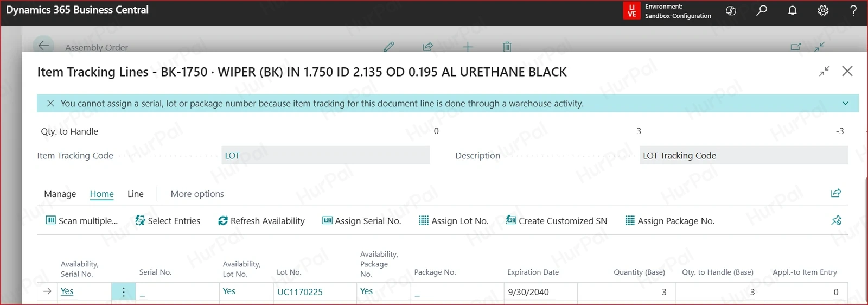
Task: Click Refresh Availability action
Action: tap(261, 221)
